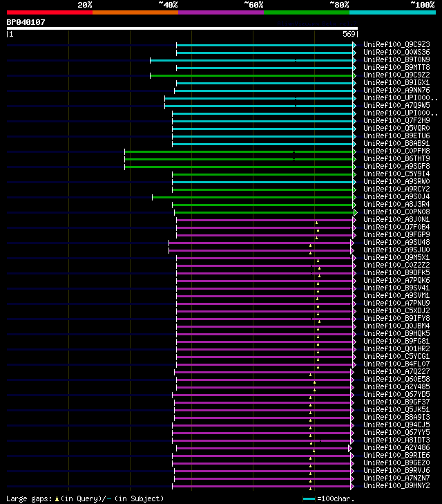
Task: Select the BP040107 query name
Action: click(x=26, y=22)
